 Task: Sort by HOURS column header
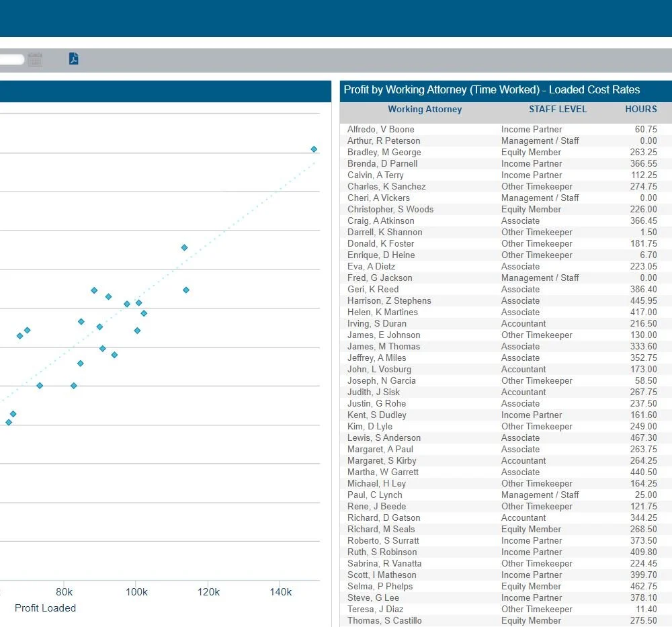640,110
